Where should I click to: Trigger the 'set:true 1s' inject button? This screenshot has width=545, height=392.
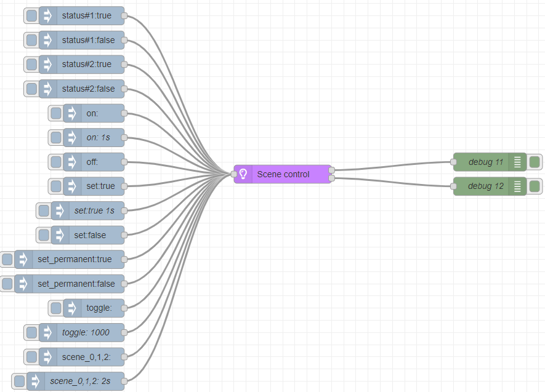click(x=44, y=210)
